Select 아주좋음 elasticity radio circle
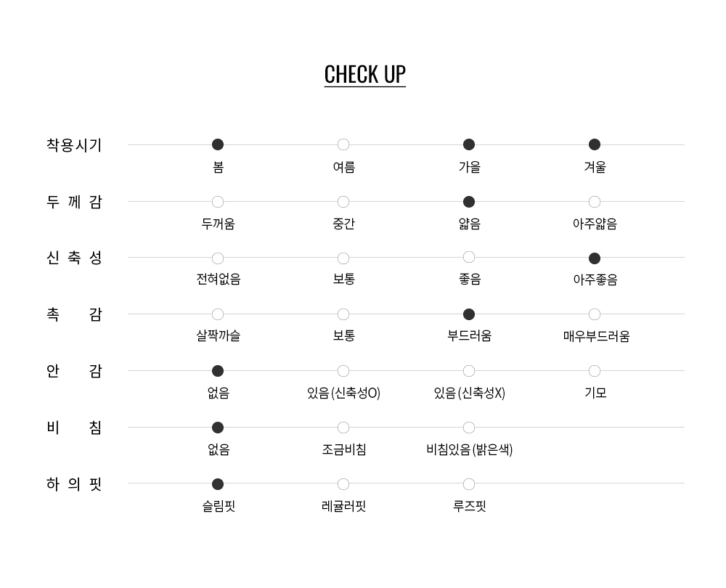The width and height of the screenshot is (726, 588). point(595,258)
